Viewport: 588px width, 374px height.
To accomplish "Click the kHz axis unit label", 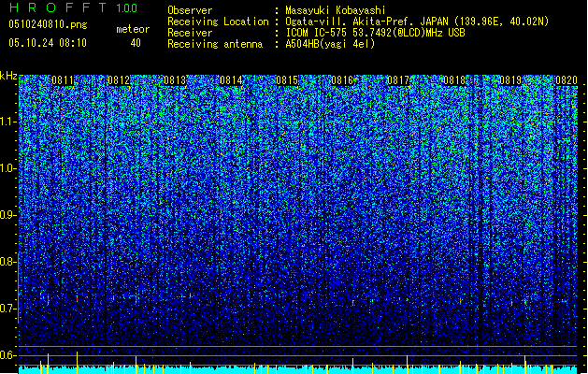I will coord(8,76).
